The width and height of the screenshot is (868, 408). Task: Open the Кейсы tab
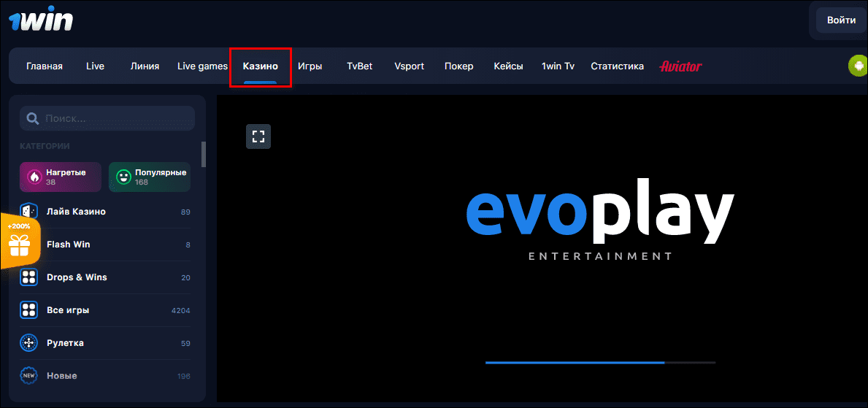(509, 66)
